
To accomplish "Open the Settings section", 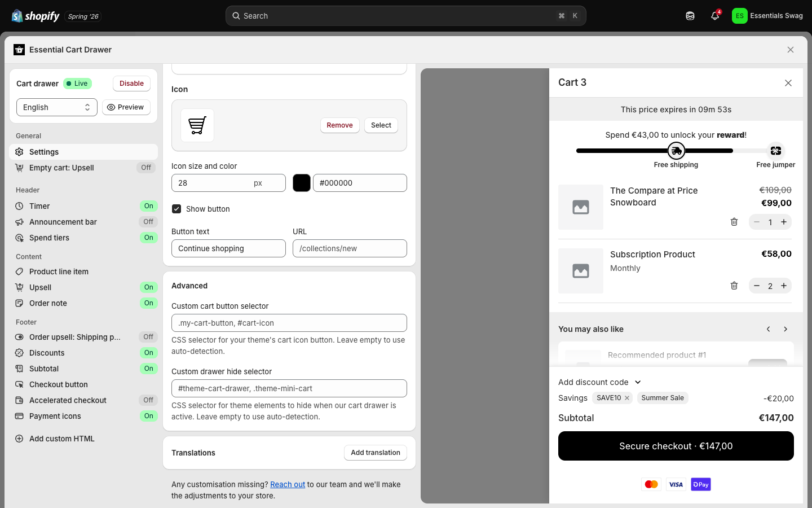I will pyautogui.click(x=83, y=152).
